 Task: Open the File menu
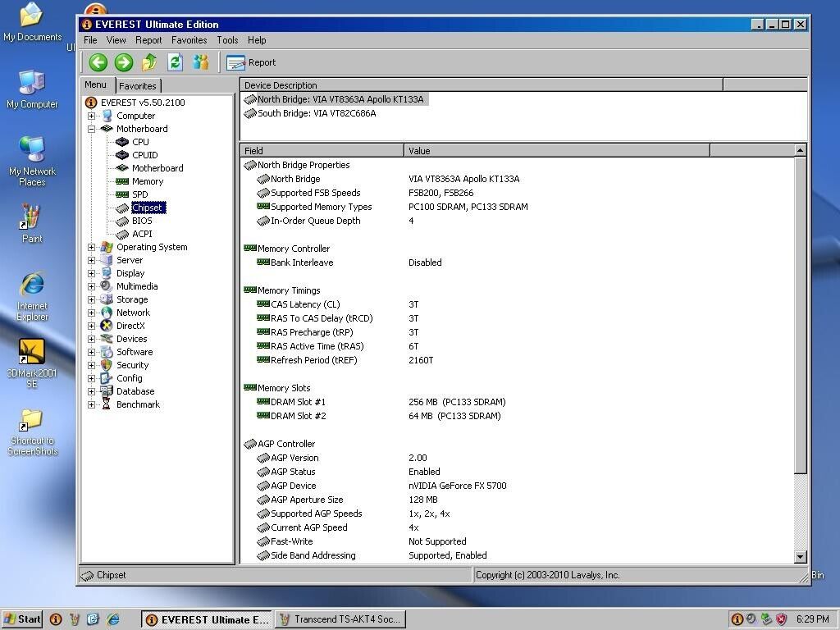pos(90,40)
